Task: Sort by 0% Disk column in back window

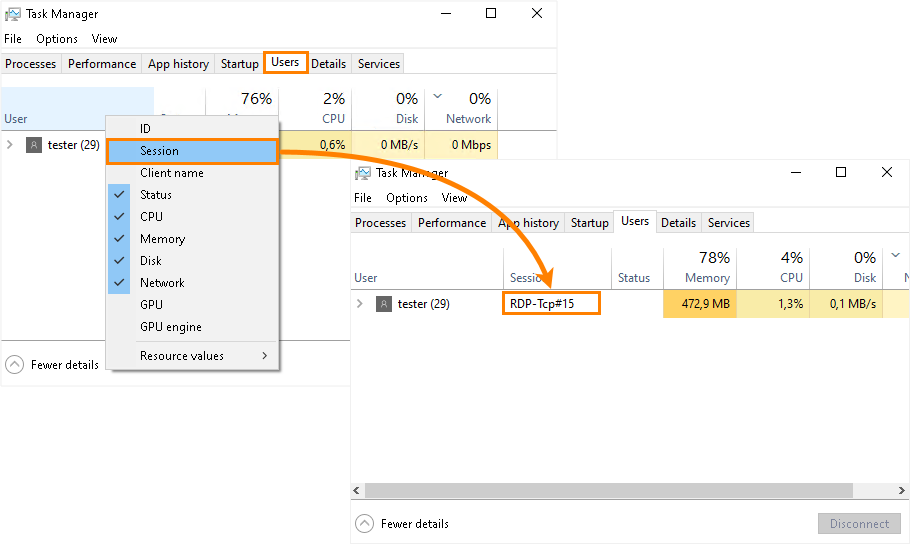Action: pyautogui.click(x=388, y=109)
